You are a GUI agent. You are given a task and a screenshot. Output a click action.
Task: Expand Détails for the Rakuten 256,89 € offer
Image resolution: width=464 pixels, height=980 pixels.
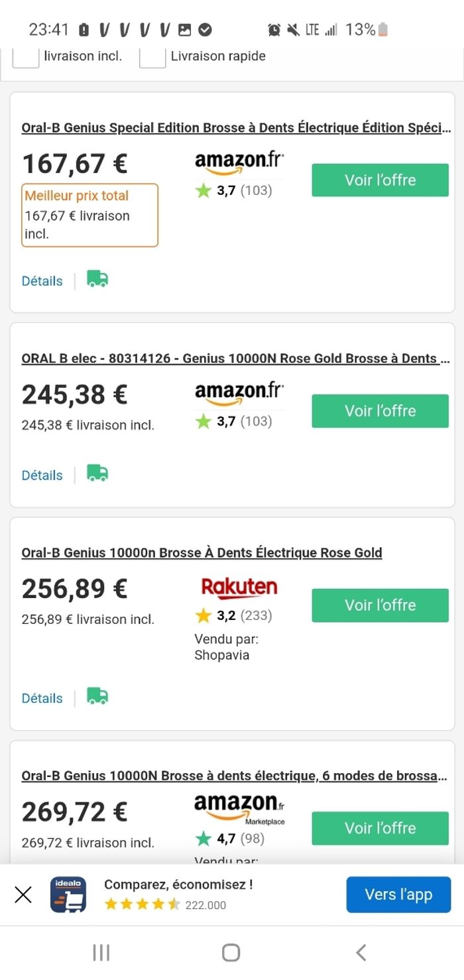[42, 698]
